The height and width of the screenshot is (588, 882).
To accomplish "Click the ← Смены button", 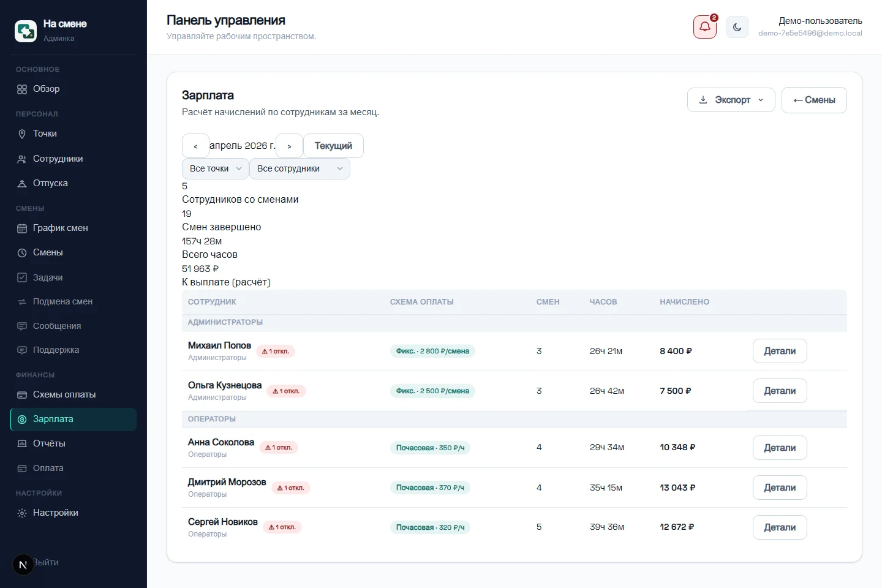I will pos(814,100).
